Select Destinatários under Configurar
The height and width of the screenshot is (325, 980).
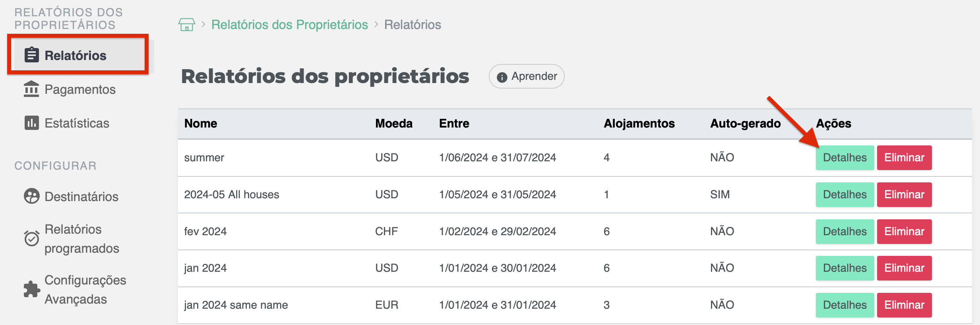click(81, 195)
